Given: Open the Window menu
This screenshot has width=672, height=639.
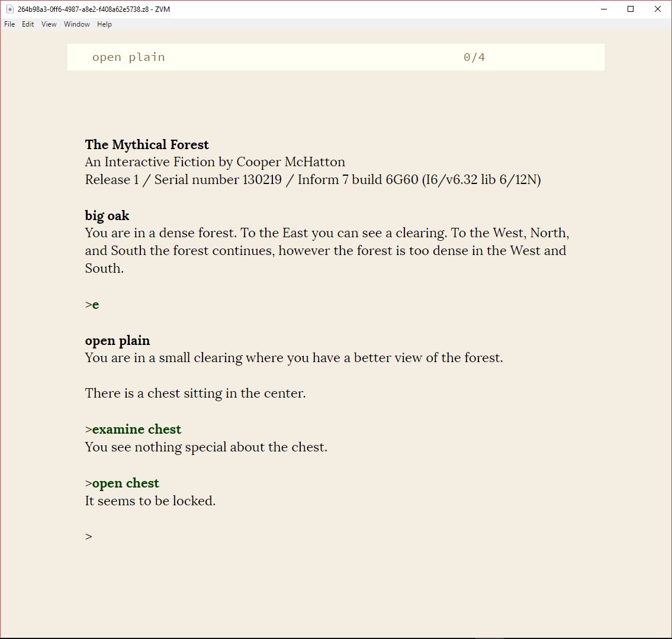Looking at the screenshot, I should (x=77, y=24).
